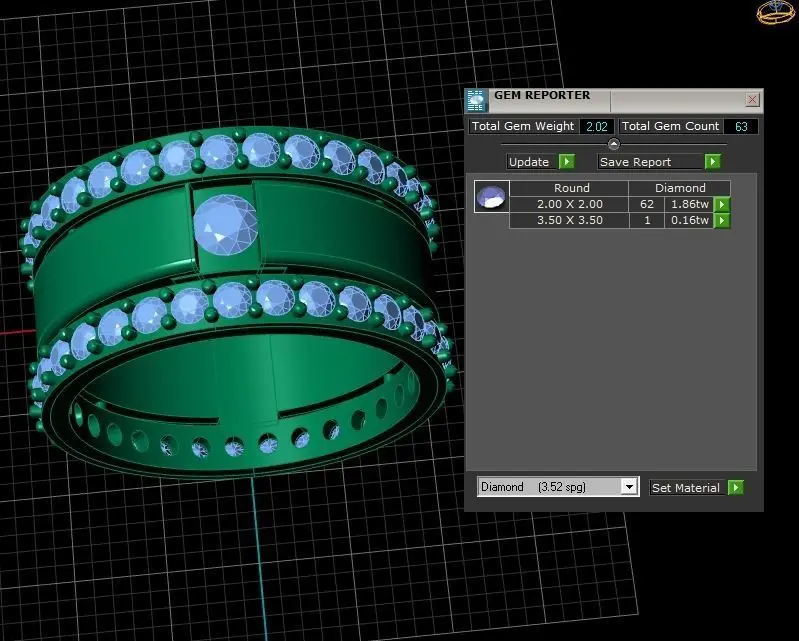The height and width of the screenshot is (641, 799).
Task: Select the large center diamond on the ring
Action: click(x=225, y=225)
